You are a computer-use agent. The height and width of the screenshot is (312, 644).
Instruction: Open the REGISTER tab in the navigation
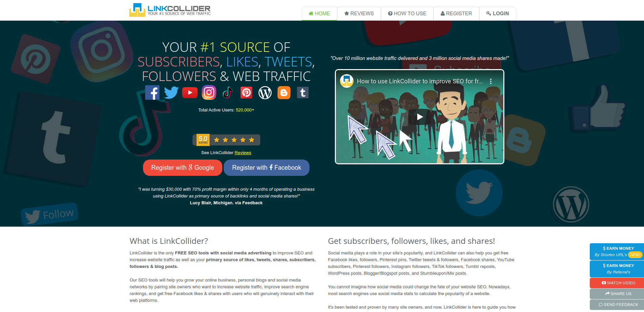pyautogui.click(x=456, y=14)
